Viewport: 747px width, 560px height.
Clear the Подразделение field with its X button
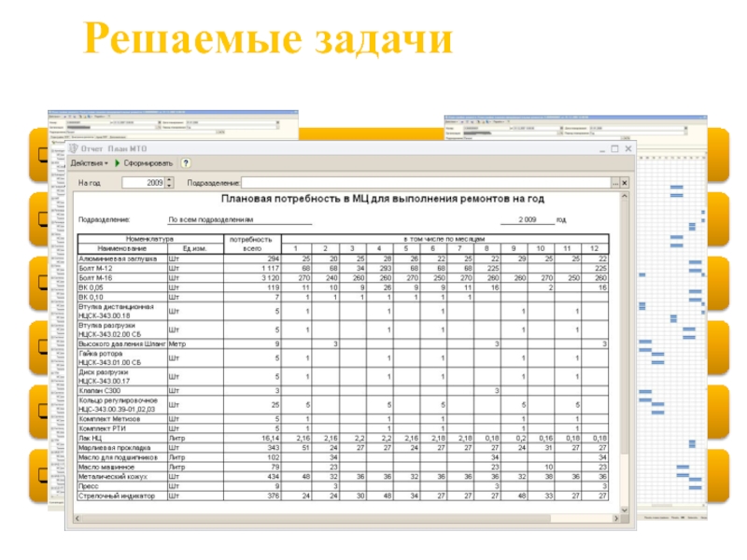tap(625, 183)
